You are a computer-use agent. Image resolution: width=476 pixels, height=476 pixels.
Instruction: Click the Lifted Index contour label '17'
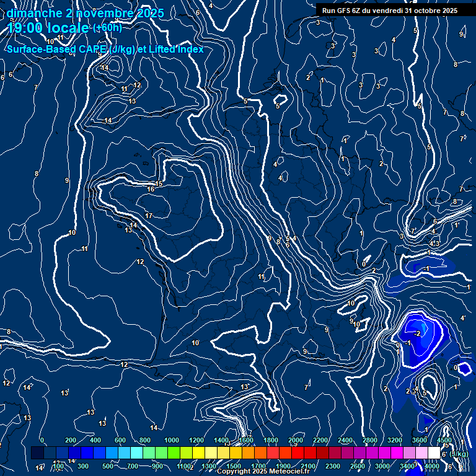click(x=148, y=216)
